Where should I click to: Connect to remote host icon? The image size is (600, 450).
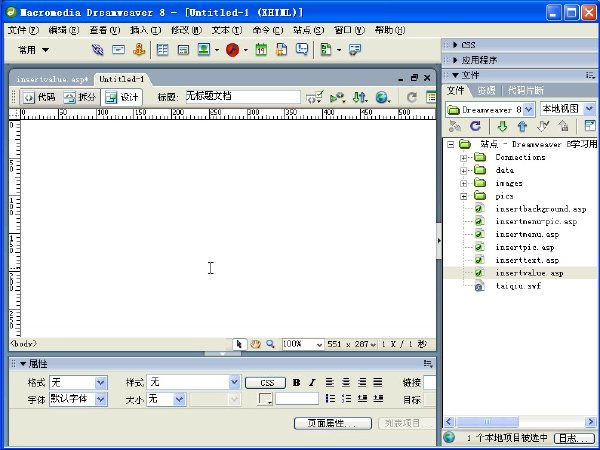455,126
